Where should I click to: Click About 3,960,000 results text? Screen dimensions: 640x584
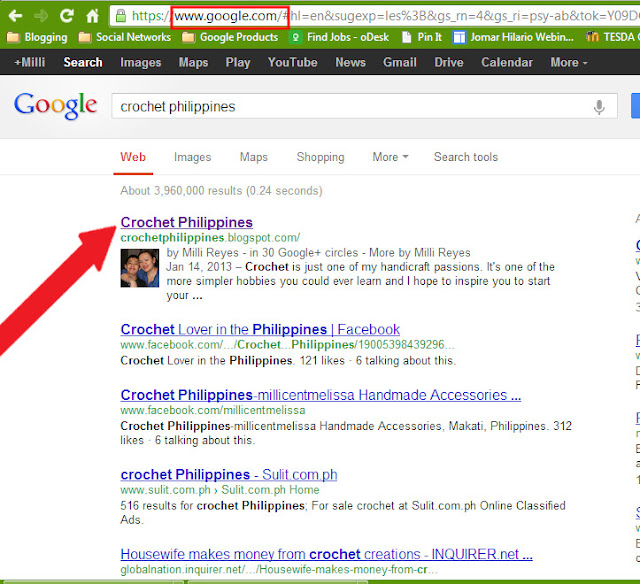tap(221, 191)
